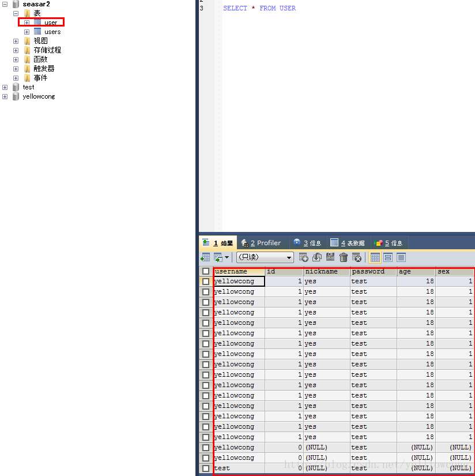The height and width of the screenshot is (476, 475).
Task: Expand the 存储过程 stored procedures folder
Action: click(x=16, y=50)
